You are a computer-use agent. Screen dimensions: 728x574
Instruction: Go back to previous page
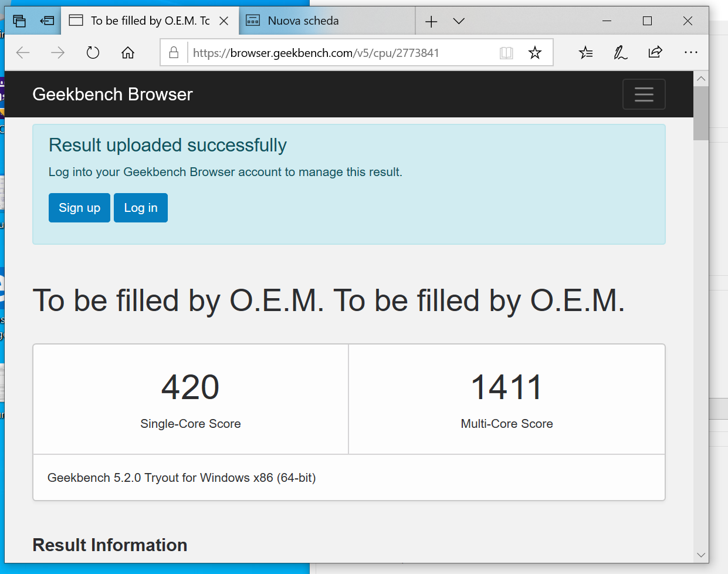(x=23, y=53)
